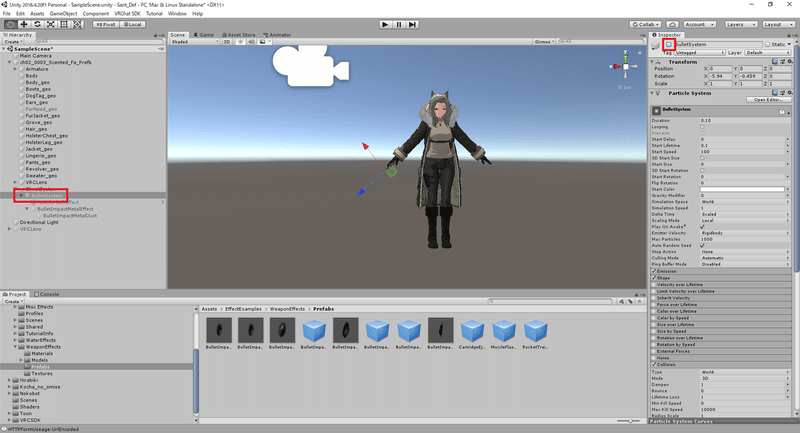Enable the Looping checkbox
The width and height of the screenshot is (800, 433).
point(702,126)
